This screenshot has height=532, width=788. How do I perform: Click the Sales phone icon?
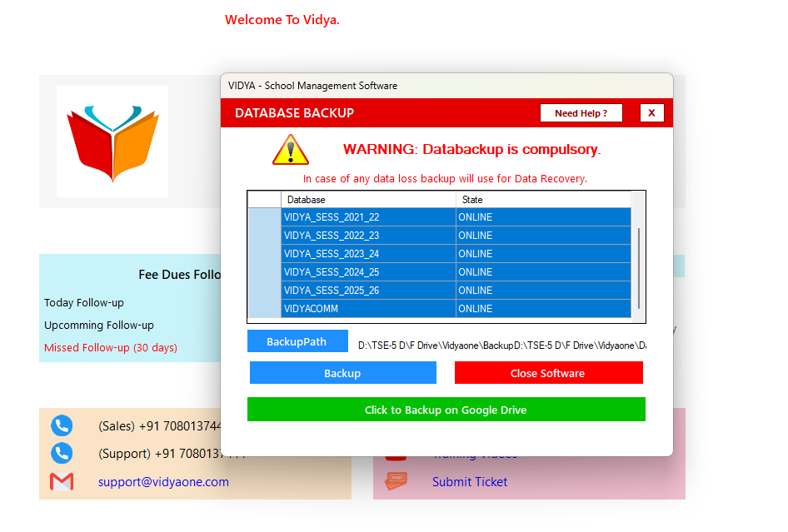[x=62, y=426]
